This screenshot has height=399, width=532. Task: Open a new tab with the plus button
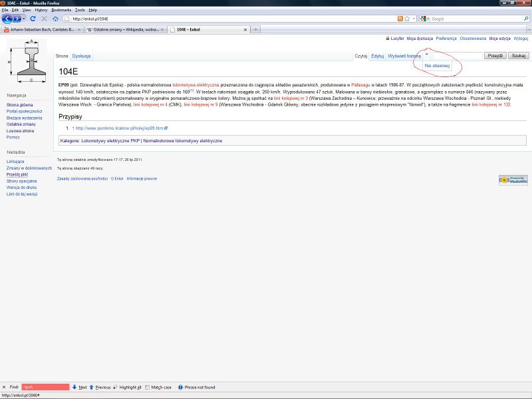[257, 30]
